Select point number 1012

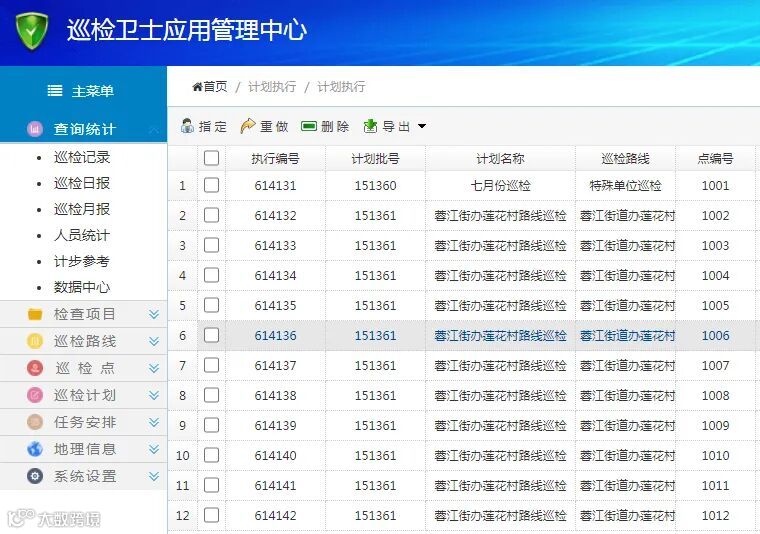pyautogui.click(x=715, y=516)
